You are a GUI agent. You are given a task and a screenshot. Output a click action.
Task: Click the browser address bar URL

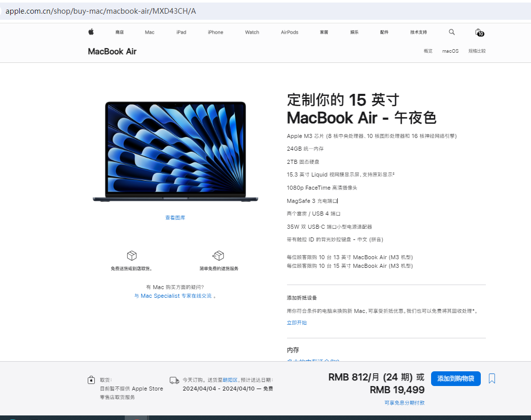pos(100,11)
